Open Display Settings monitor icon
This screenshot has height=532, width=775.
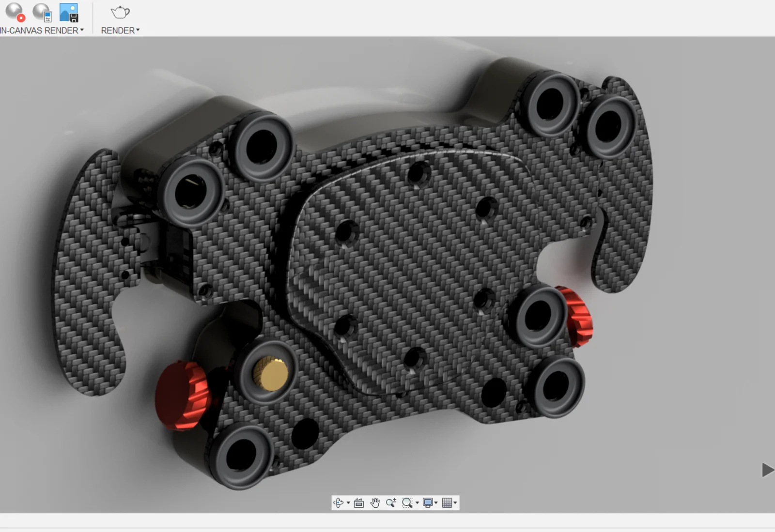pos(428,503)
